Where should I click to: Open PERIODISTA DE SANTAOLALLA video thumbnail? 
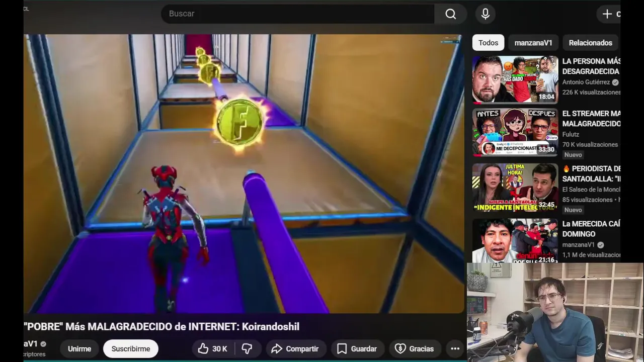[x=515, y=187]
